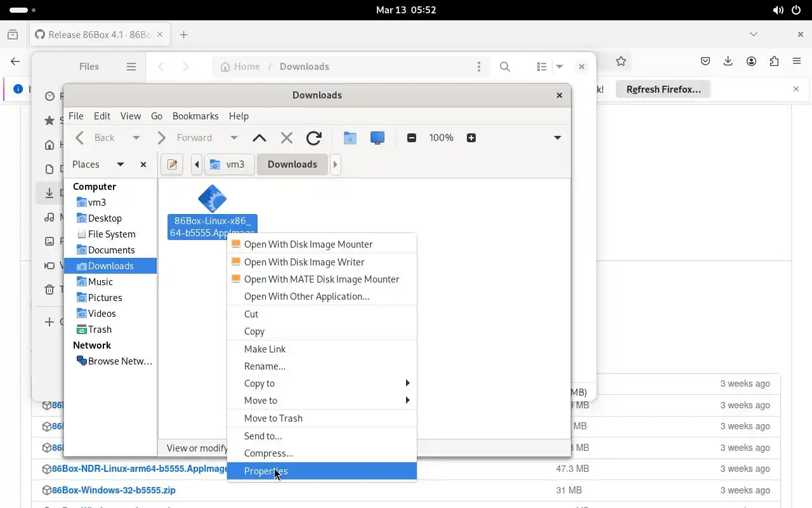Open the View menu
This screenshot has height=508, width=812.
point(131,116)
